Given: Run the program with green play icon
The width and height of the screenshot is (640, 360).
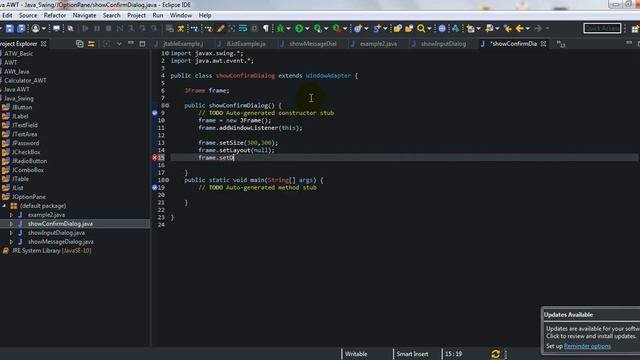Looking at the screenshot, I should click(299, 28).
